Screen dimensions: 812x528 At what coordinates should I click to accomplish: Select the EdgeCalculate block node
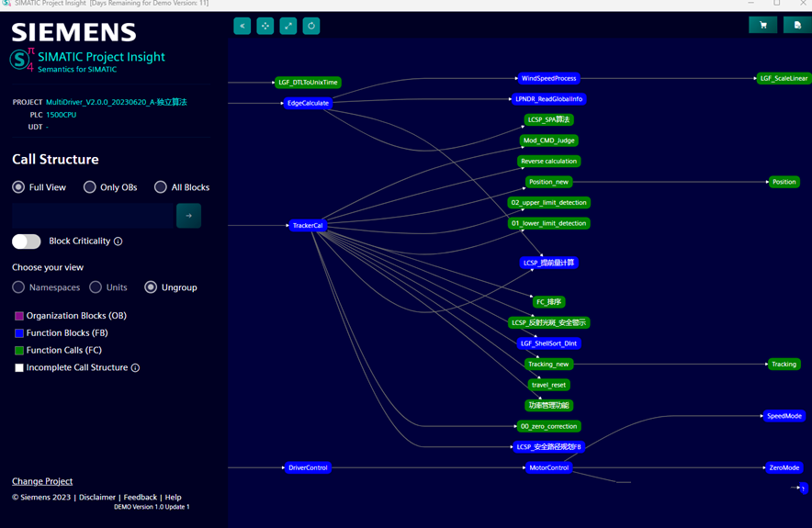click(x=308, y=103)
